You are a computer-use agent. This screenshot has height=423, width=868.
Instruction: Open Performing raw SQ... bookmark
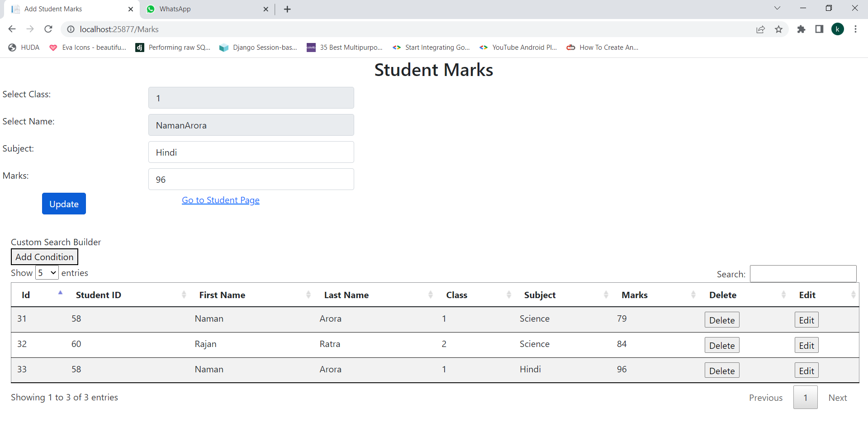[173, 48]
